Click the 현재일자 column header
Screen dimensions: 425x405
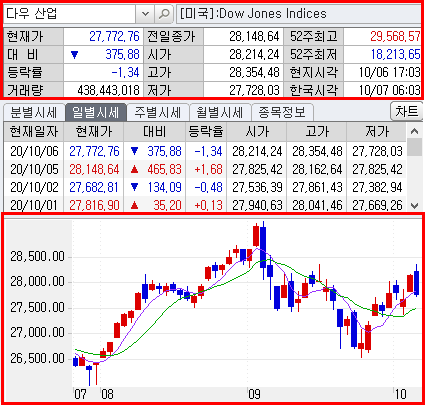[34, 131]
